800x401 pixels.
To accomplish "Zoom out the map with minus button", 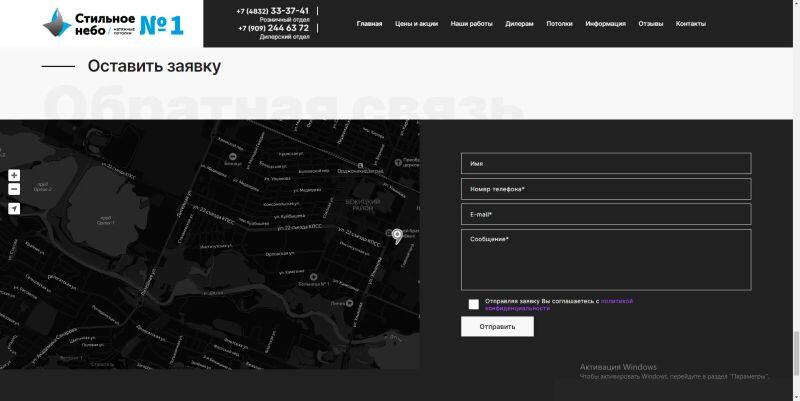I will tap(14, 189).
